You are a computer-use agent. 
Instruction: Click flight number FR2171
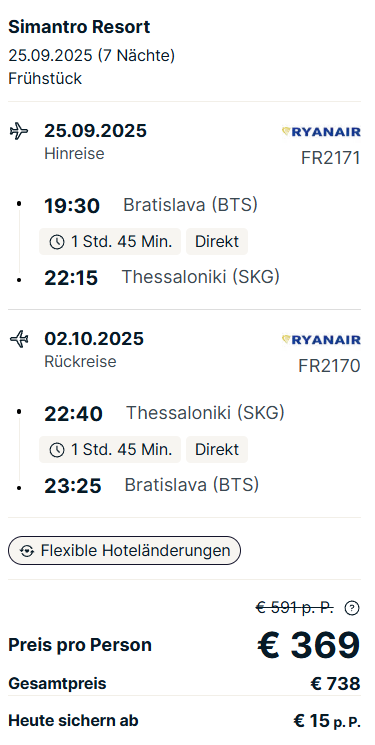click(x=331, y=158)
